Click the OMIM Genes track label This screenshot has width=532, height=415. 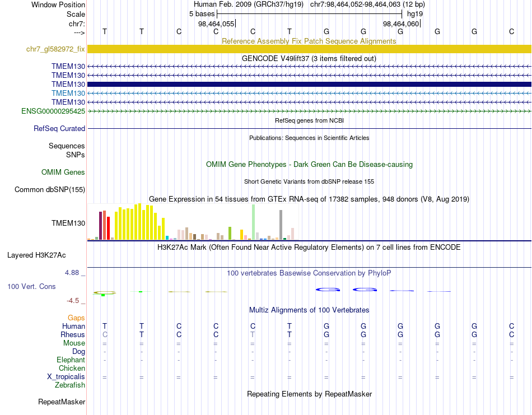[x=63, y=172]
